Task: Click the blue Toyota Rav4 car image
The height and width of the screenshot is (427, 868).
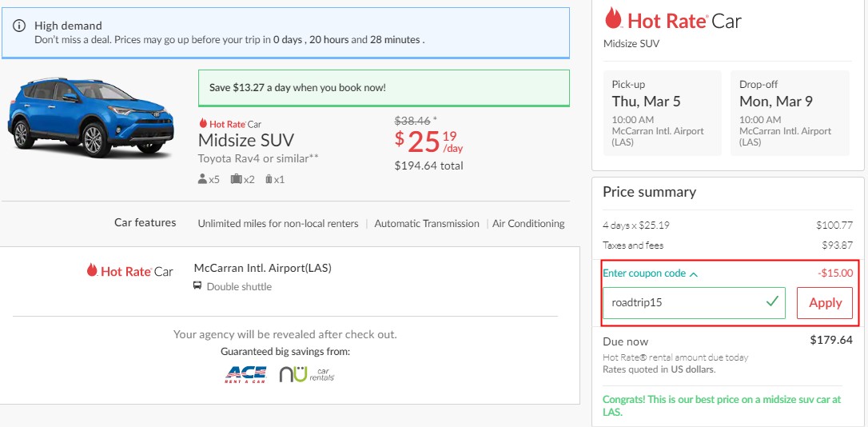Action: [x=90, y=118]
